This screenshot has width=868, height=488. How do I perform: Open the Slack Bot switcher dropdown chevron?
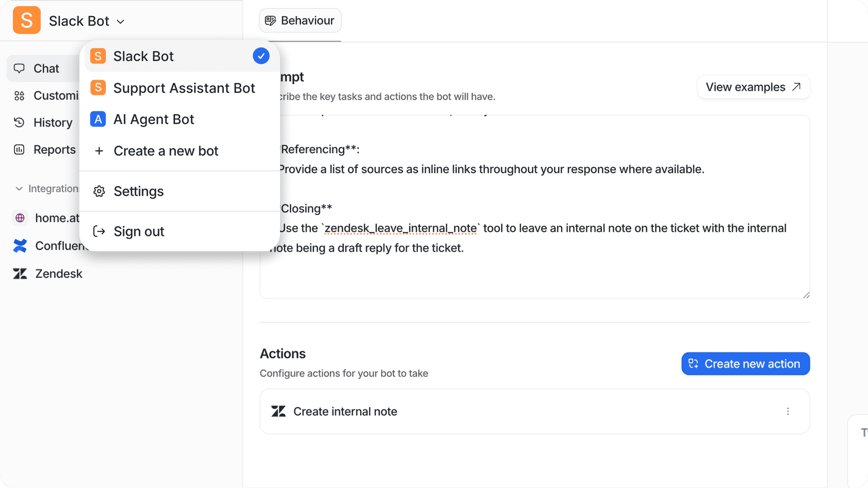click(121, 22)
